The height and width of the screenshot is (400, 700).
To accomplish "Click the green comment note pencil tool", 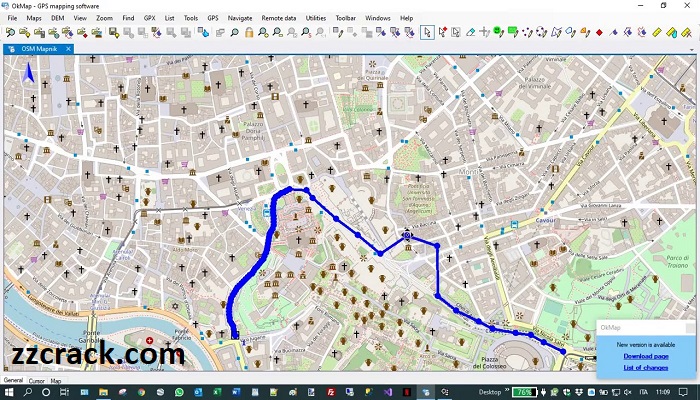I will (513, 32).
